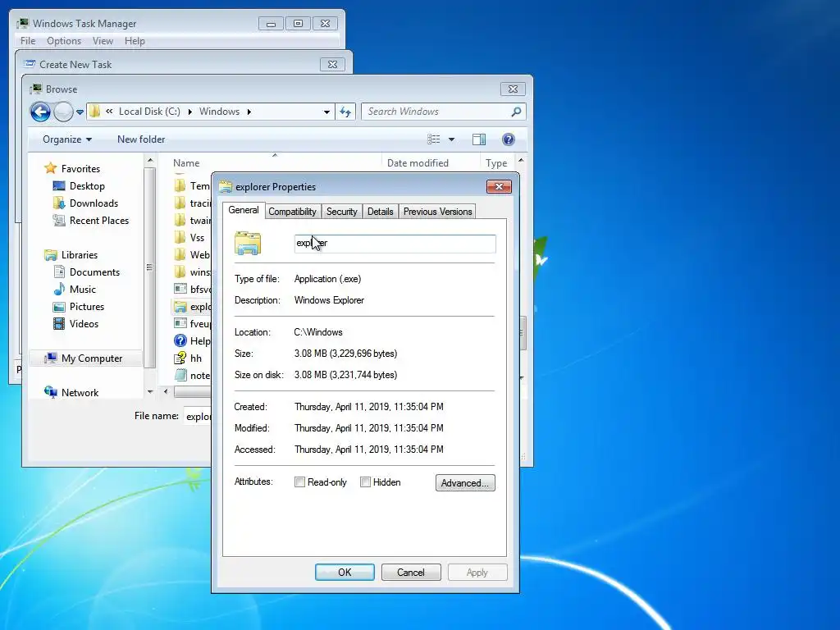Sort files by the Type column
Screen dimensions: 840x630
496,163
